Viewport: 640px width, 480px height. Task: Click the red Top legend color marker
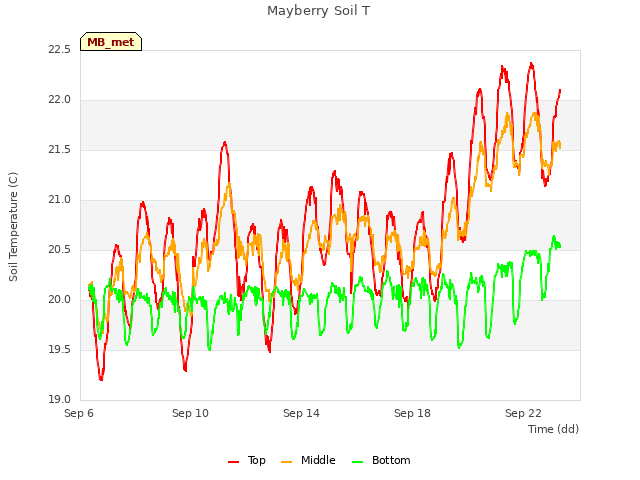pos(233,462)
